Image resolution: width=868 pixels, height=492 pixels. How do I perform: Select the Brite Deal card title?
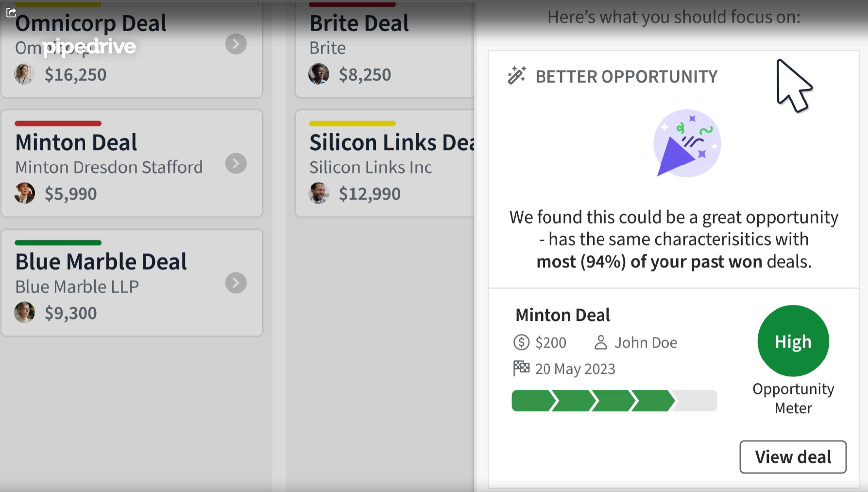359,23
